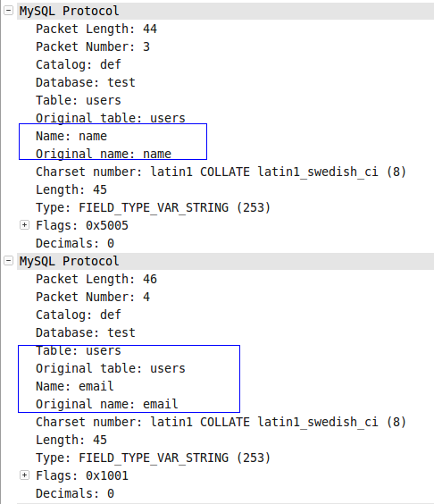Select the last Decimals: 0 row
Viewport: 434px width, 504px height.
[x=75, y=493]
